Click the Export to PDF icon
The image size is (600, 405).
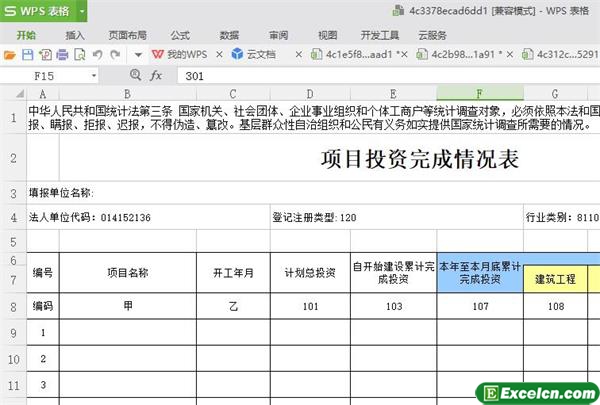click(44, 53)
